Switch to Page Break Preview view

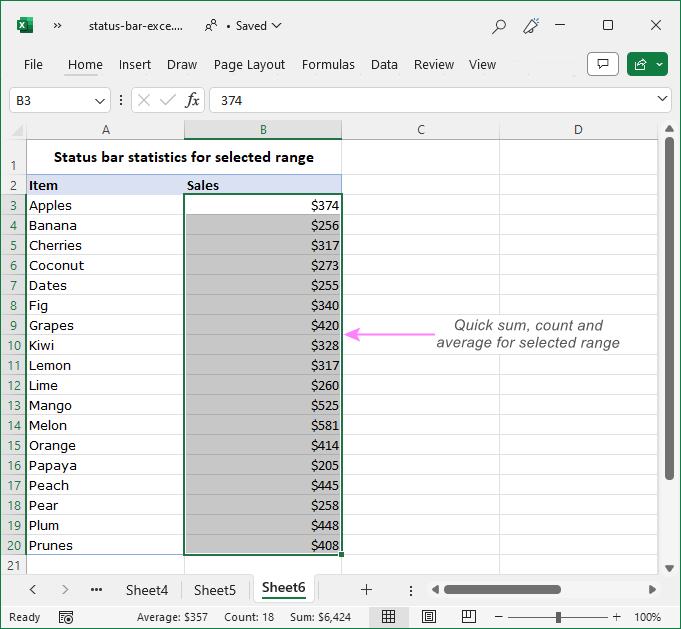pyautogui.click(x=466, y=617)
